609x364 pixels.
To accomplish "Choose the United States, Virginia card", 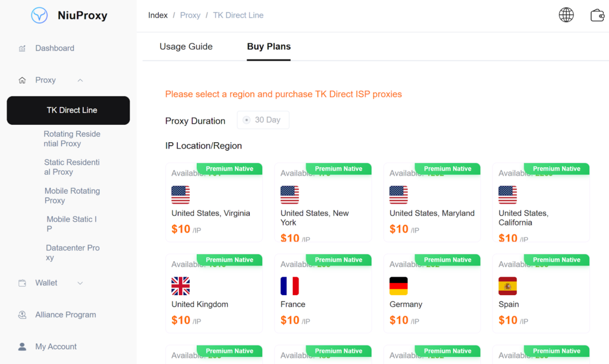I will (214, 203).
